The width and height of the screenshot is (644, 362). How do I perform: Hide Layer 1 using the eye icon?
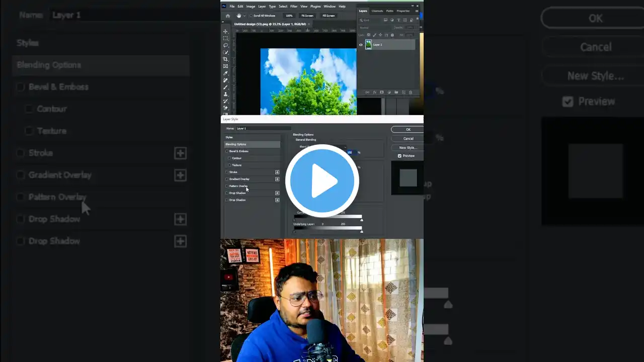click(x=361, y=45)
